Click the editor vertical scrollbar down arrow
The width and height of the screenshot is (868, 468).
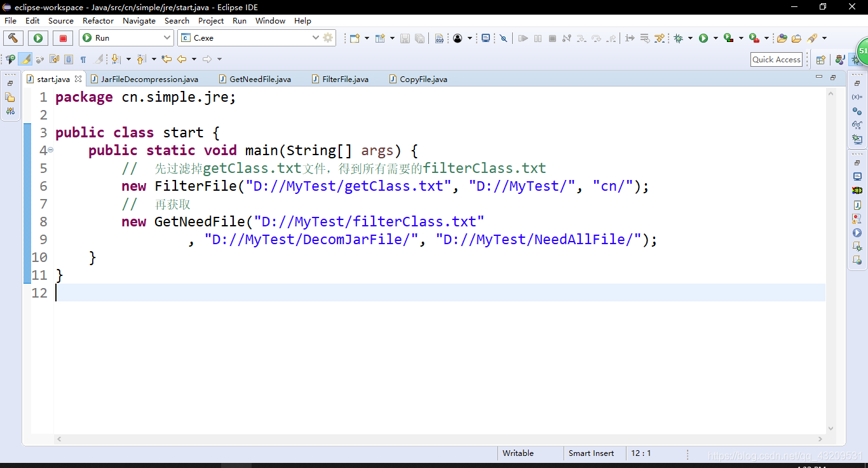point(831,427)
